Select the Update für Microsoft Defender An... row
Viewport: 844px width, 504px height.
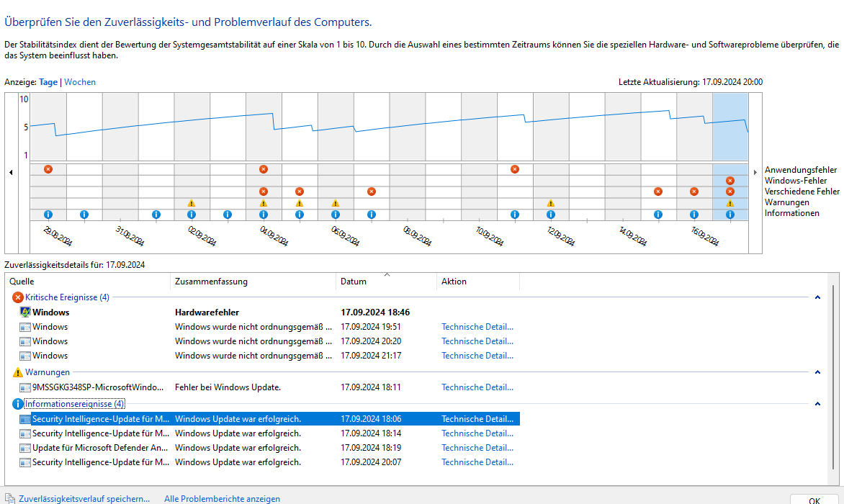(x=269, y=448)
